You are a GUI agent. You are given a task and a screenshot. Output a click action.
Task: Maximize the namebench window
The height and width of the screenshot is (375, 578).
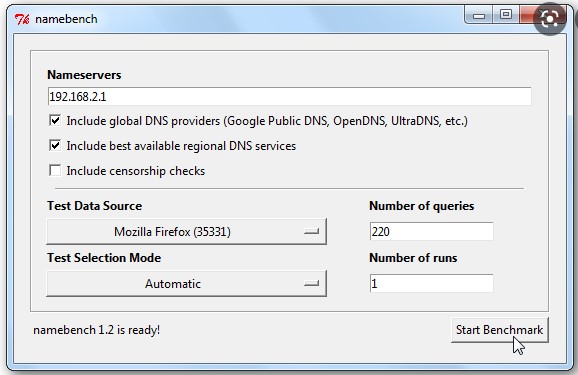click(505, 15)
